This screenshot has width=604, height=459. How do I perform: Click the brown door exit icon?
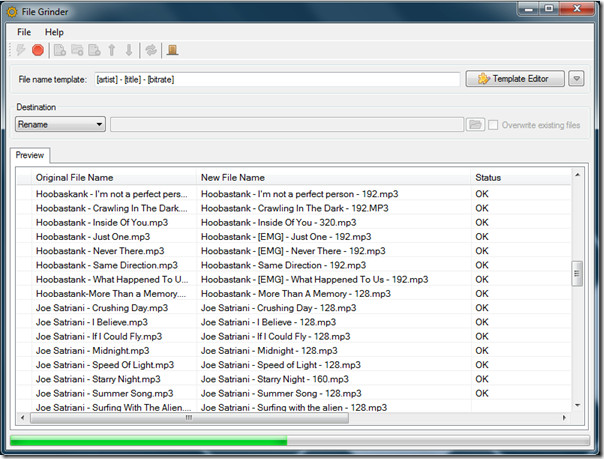point(172,50)
